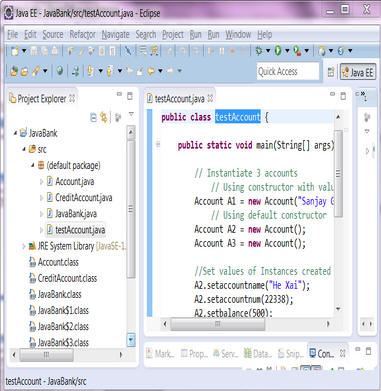Open the Search menu

click(146, 34)
